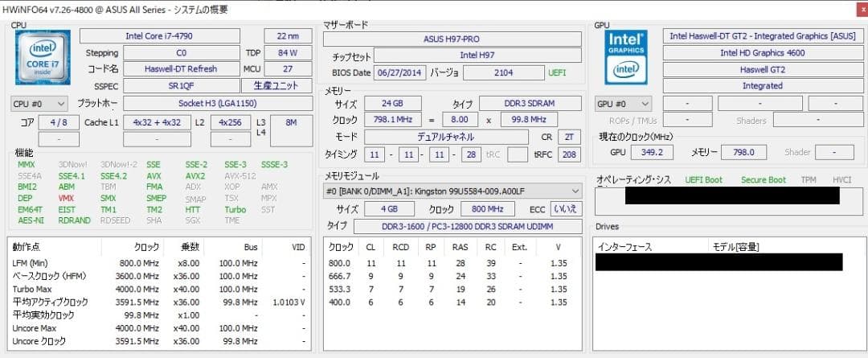Click the BIOS version 2104 field
The width and height of the screenshot is (868, 358).
504,72
